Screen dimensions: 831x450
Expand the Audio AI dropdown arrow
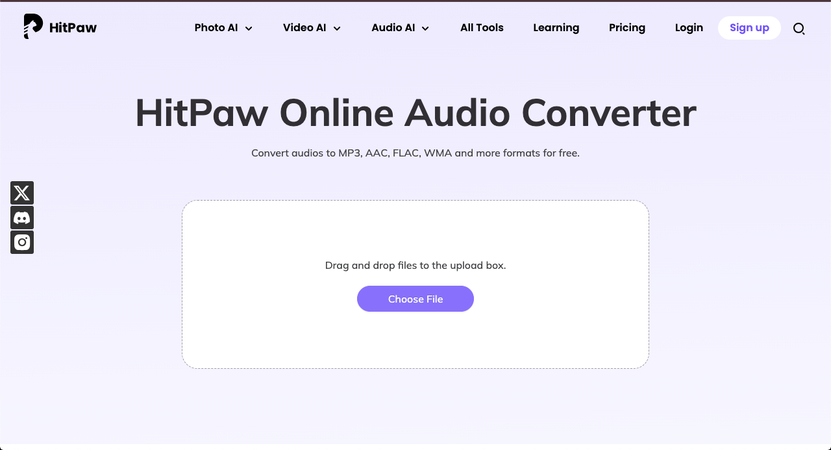tap(425, 29)
